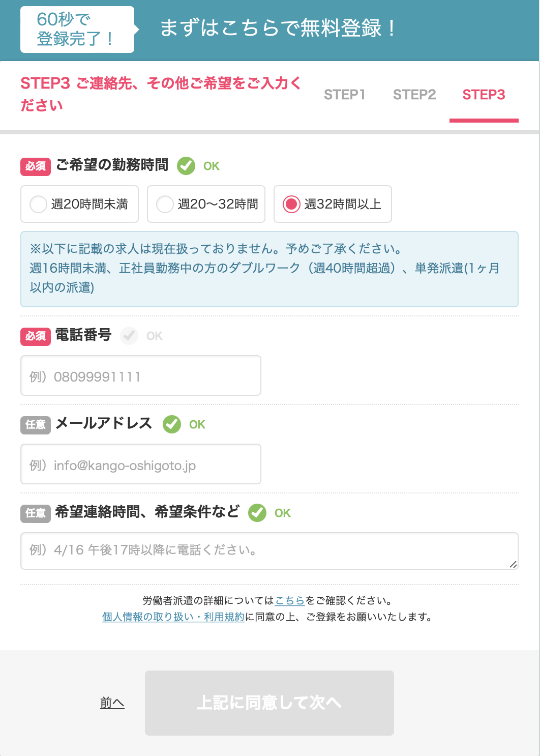Click 上記に同意して次へ button
This screenshot has height=756, width=540.
click(269, 703)
